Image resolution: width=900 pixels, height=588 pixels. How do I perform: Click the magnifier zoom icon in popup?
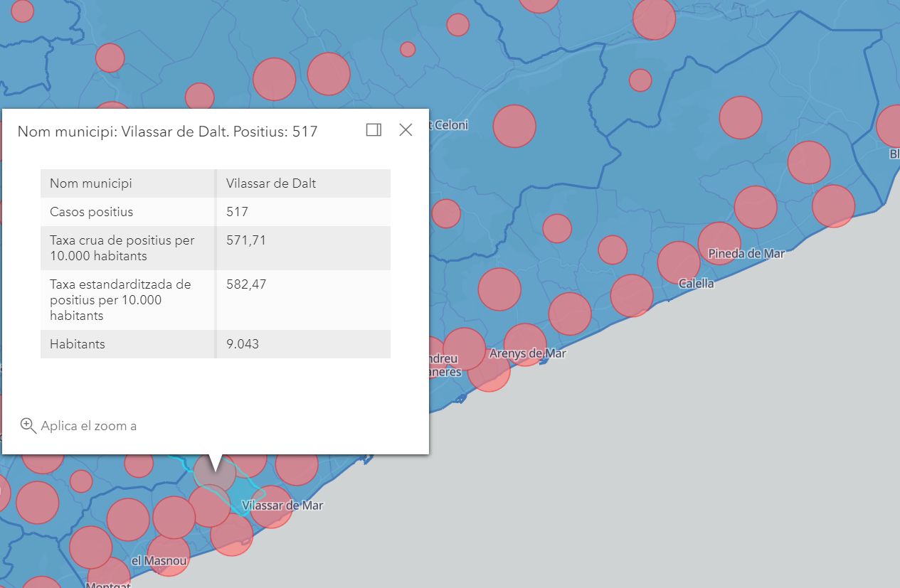[28, 426]
